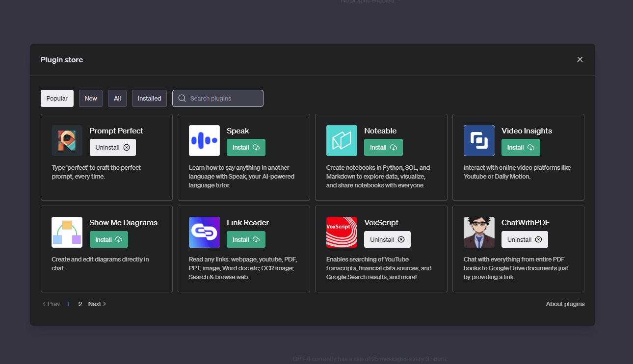The width and height of the screenshot is (633, 364).
Task: Click the ChatWithPDF title text
Action: tap(526, 223)
